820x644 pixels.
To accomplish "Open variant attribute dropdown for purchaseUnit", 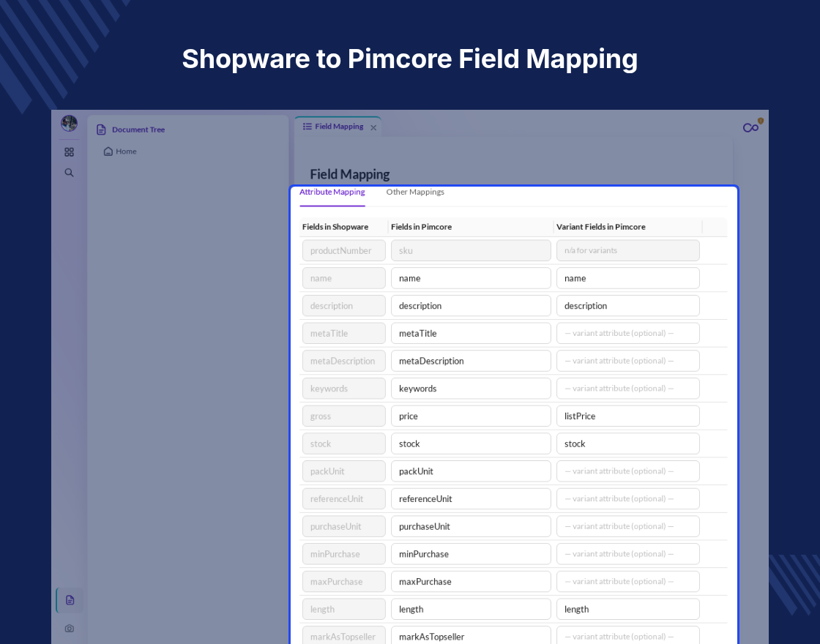I will tap(627, 526).
